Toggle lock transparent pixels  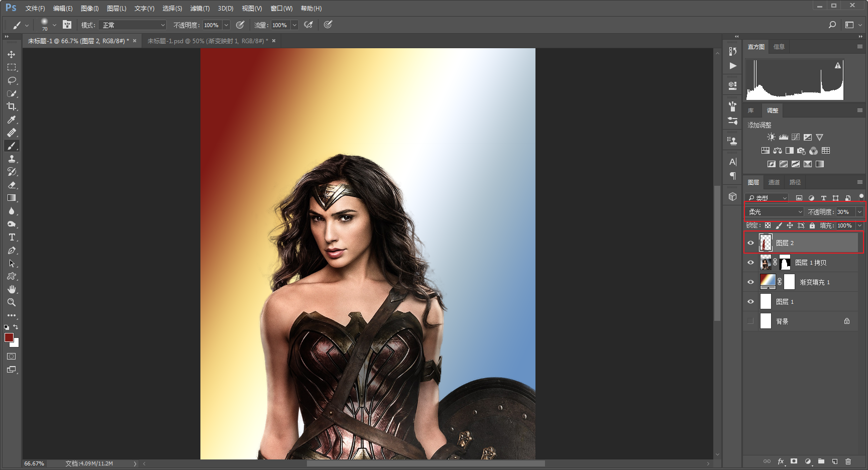(x=768, y=225)
